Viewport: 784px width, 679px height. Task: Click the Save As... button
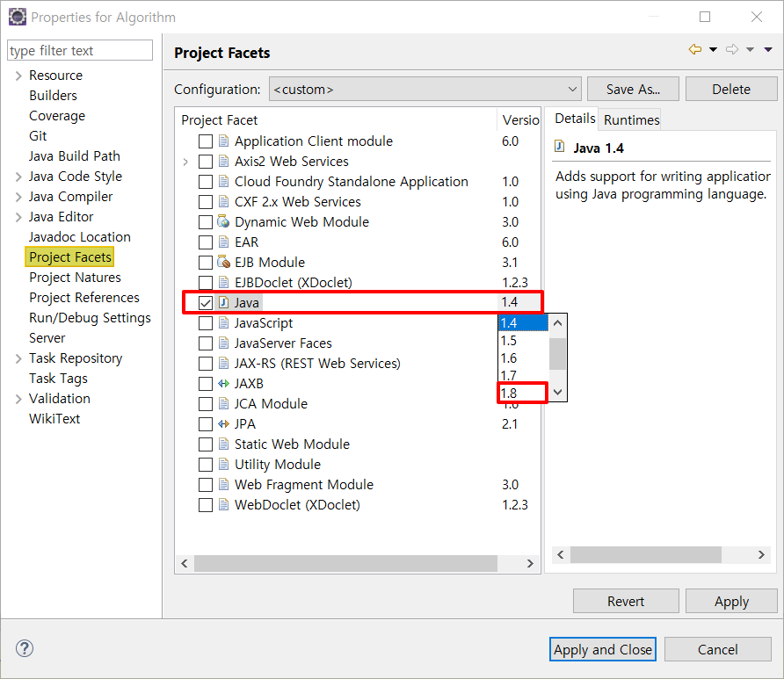633,89
